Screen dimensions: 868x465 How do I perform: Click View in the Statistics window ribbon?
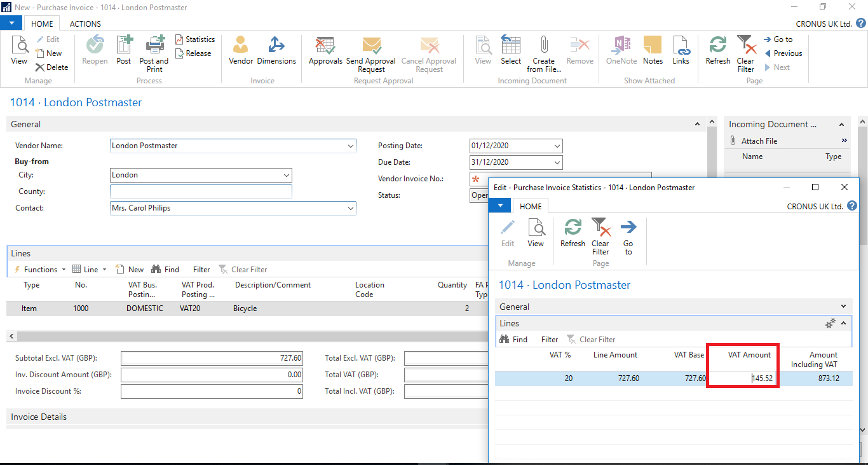pyautogui.click(x=536, y=233)
